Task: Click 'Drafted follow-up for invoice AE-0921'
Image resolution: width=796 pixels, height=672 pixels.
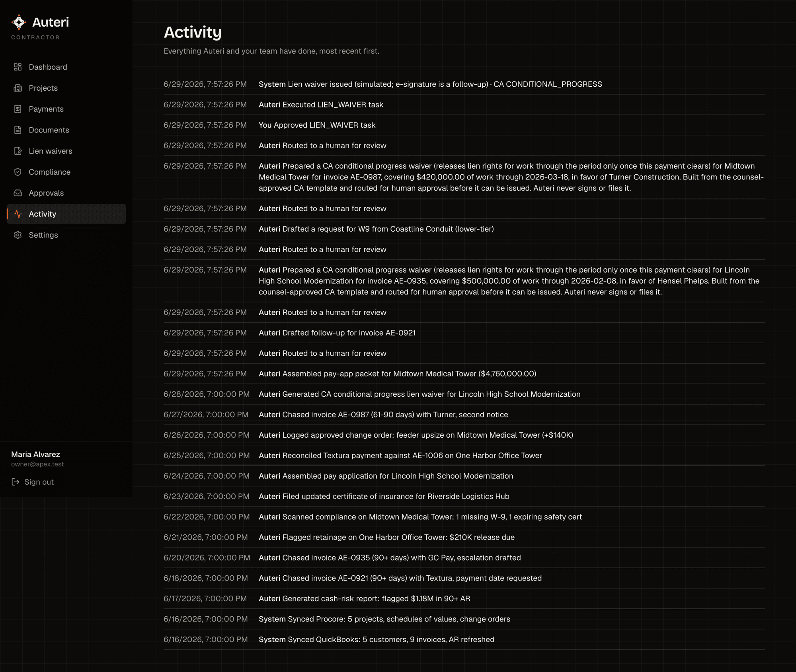Action: point(464,333)
